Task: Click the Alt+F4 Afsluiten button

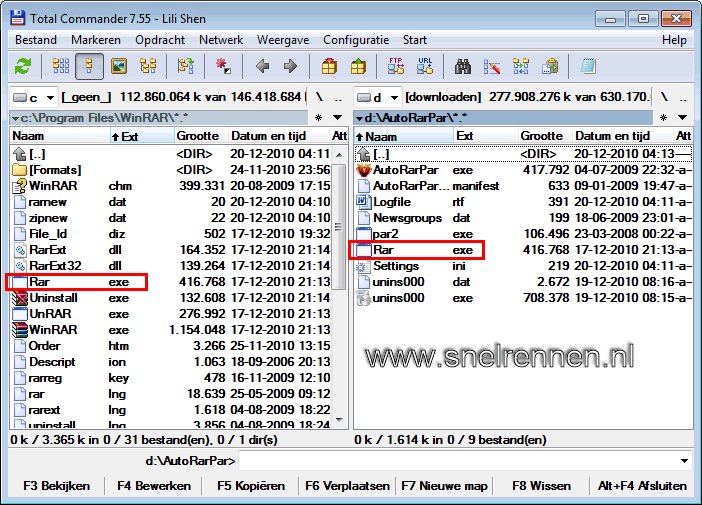Action: pos(642,486)
